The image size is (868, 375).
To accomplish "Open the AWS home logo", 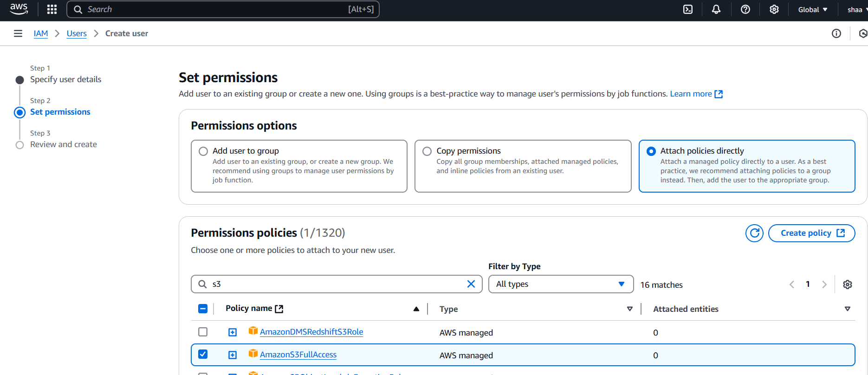I will (x=19, y=9).
